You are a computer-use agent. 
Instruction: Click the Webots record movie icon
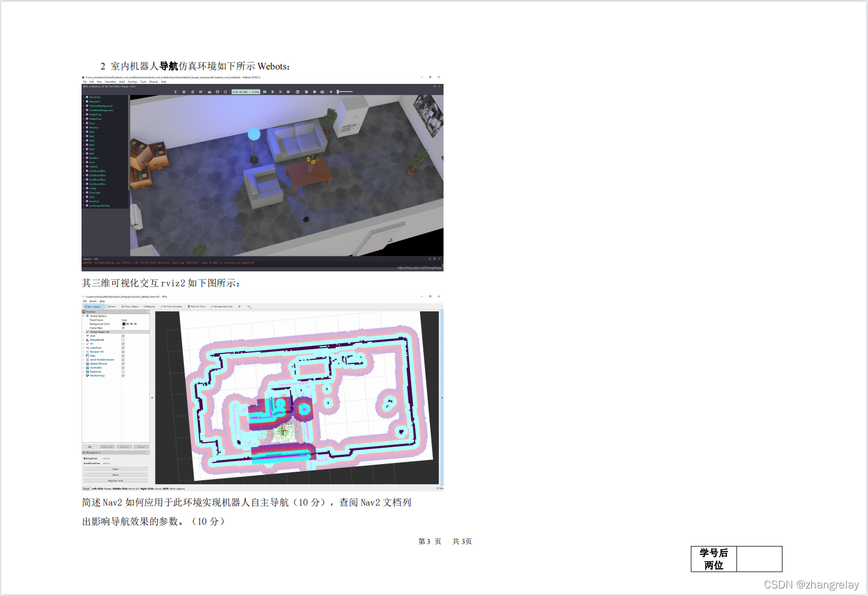pyautogui.click(x=314, y=91)
